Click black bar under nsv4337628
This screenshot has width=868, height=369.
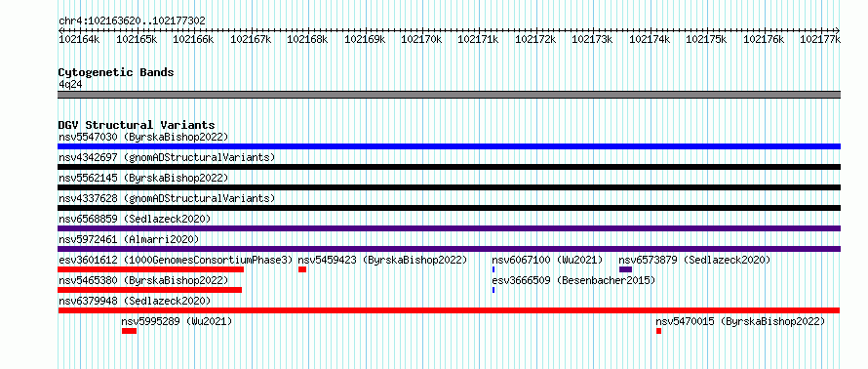tap(449, 208)
